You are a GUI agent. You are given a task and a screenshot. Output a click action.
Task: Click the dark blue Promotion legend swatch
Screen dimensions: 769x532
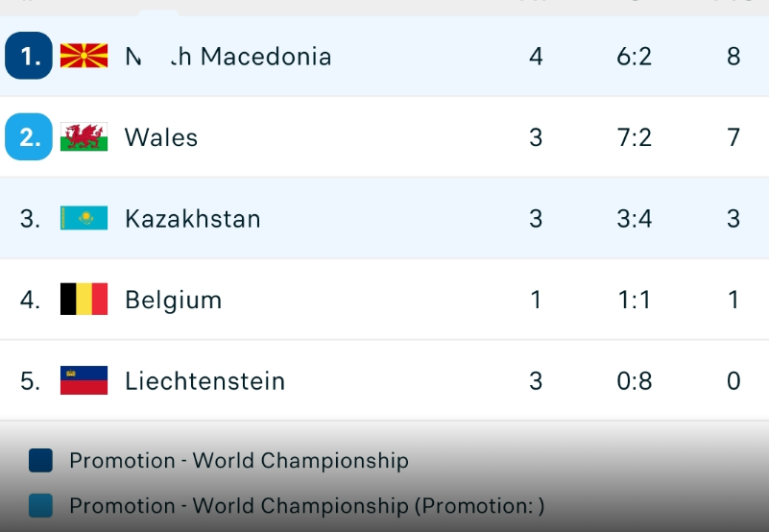[x=41, y=461]
